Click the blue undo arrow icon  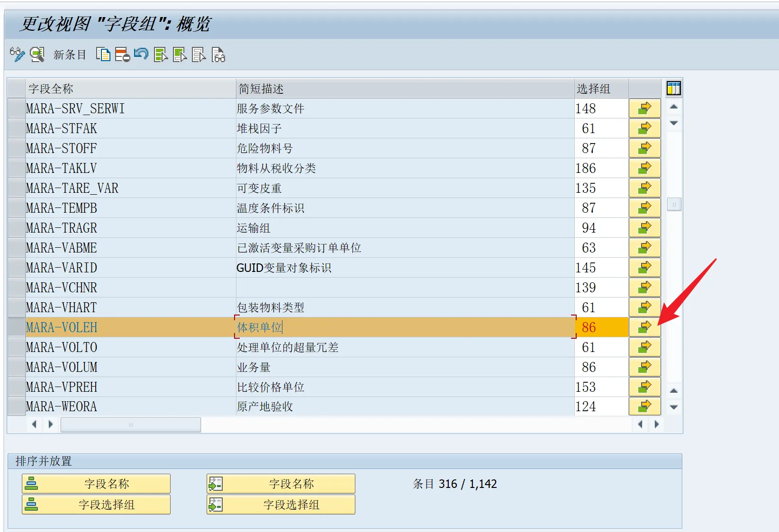click(141, 54)
